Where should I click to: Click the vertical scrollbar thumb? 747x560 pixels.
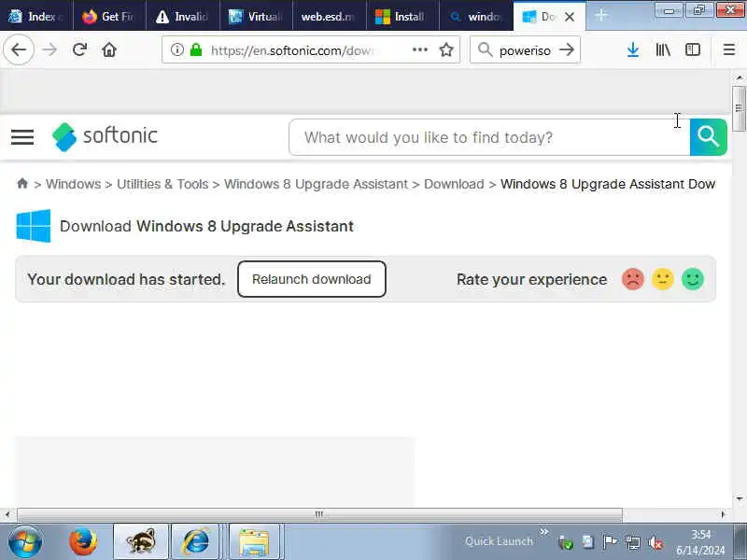coord(739,108)
